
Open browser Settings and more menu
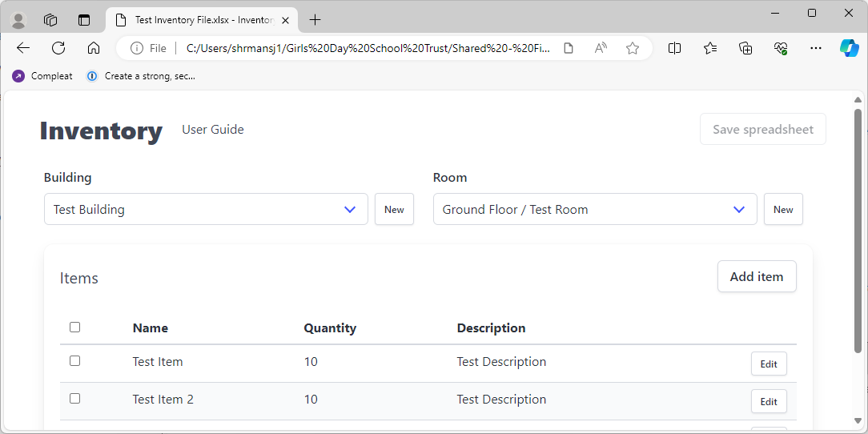pyautogui.click(x=815, y=48)
